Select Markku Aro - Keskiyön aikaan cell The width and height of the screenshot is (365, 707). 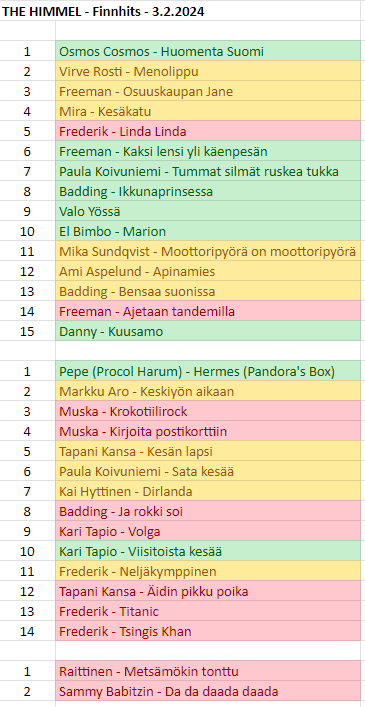pos(208,391)
